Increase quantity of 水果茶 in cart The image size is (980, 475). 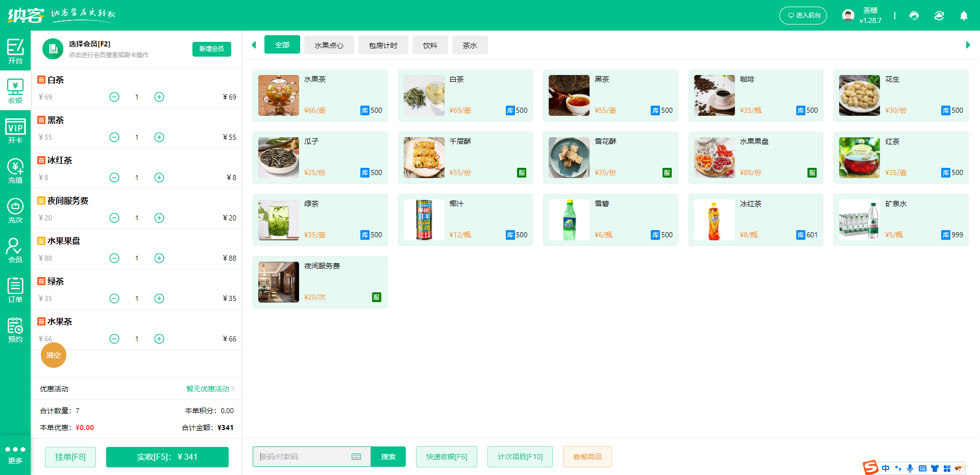click(x=159, y=339)
